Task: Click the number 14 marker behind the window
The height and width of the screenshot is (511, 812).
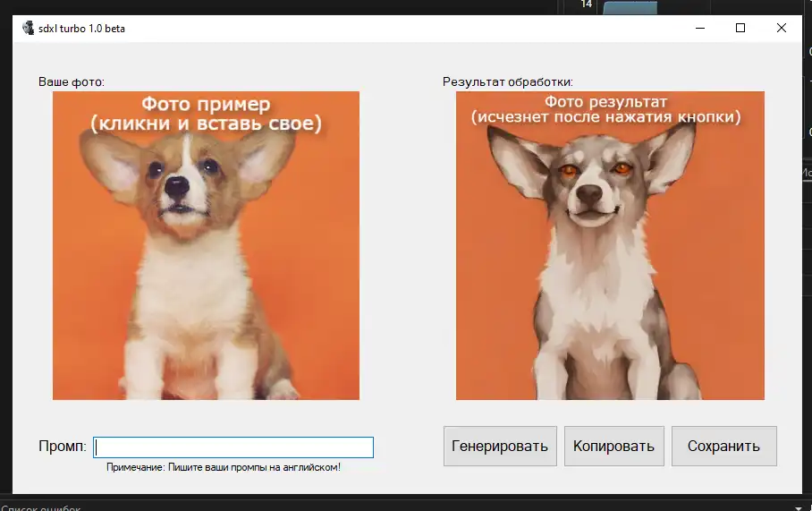Action: [x=587, y=4]
